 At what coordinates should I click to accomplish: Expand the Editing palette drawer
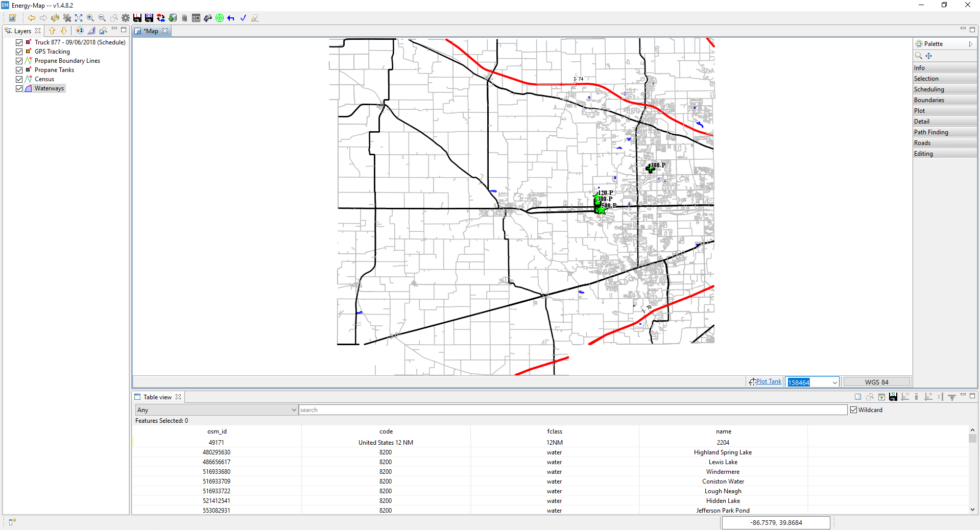pyautogui.click(x=945, y=154)
